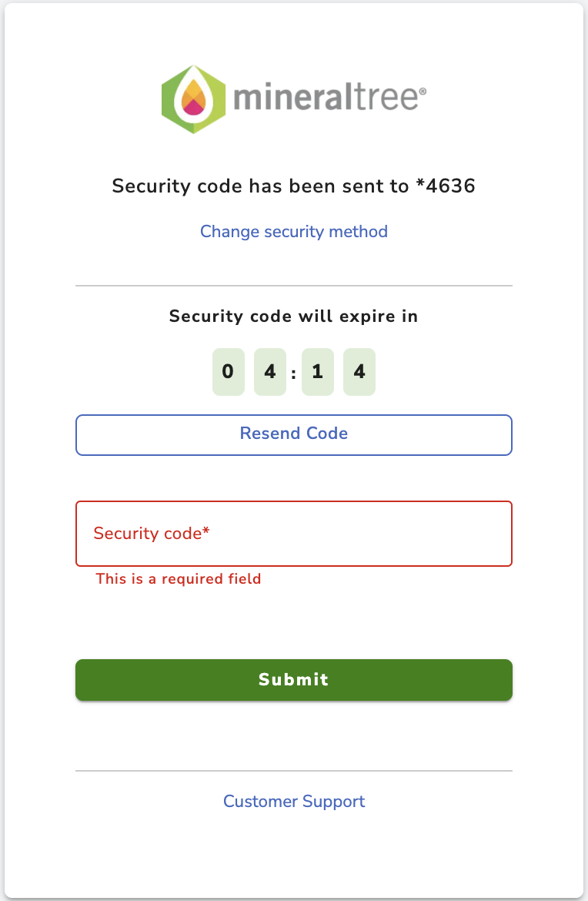Click the divider line below Change security method
The image size is (588, 901).
[x=293, y=286]
